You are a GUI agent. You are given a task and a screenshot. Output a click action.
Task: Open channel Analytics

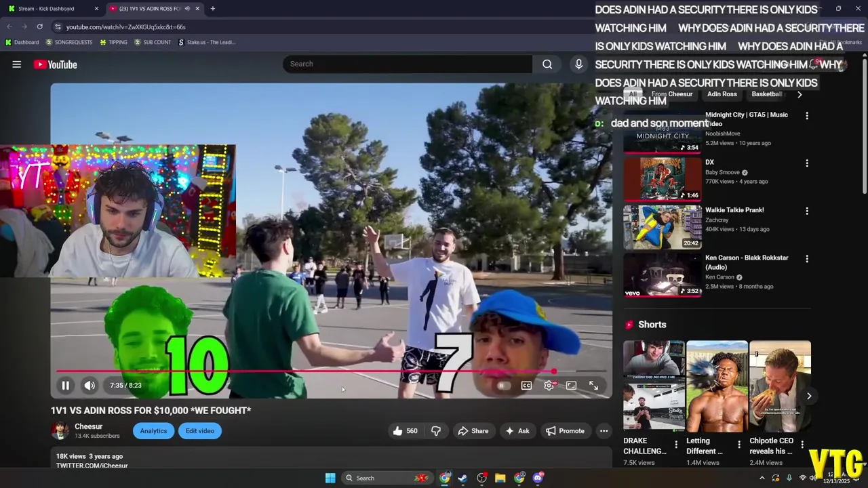[153, 431]
